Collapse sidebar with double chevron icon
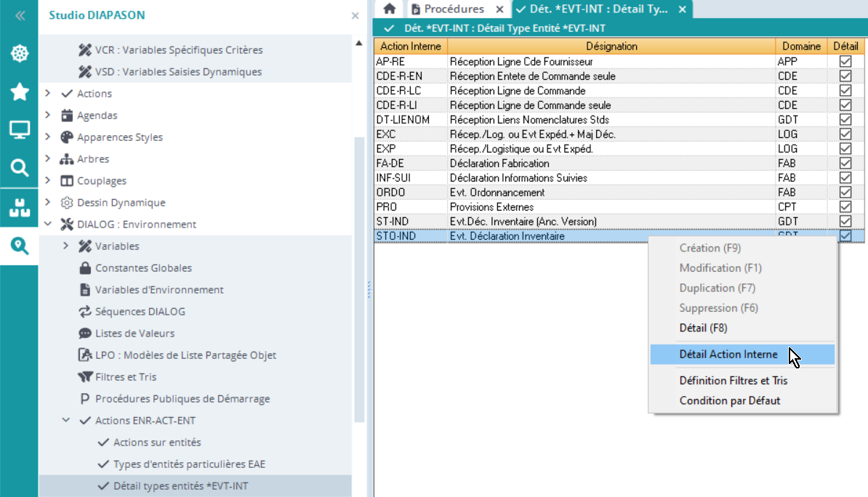Image resolution: width=868 pixels, height=497 pixels. point(19,15)
